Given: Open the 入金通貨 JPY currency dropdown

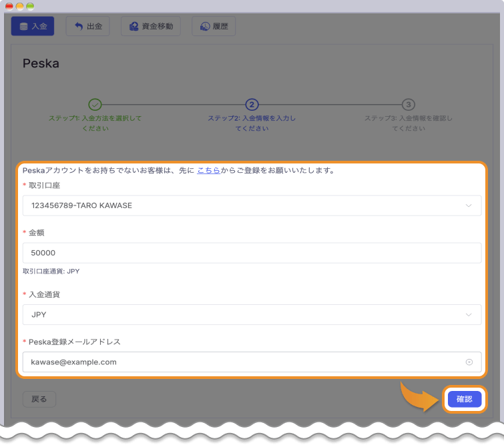Looking at the screenshot, I should click(252, 315).
